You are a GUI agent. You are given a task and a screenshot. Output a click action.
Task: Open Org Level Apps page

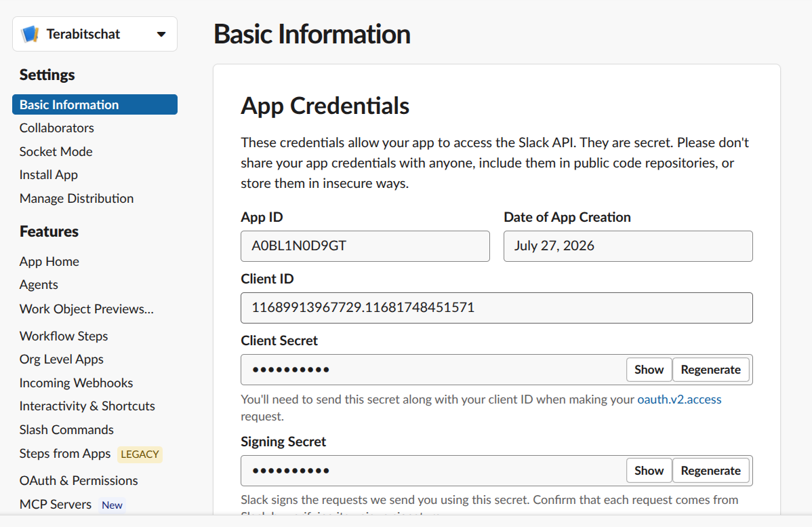point(62,359)
